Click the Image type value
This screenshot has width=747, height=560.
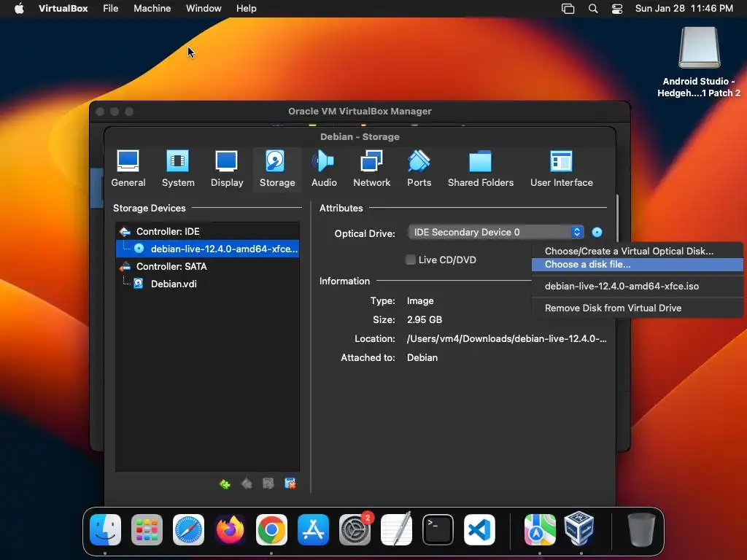click(x=420, y=301)
